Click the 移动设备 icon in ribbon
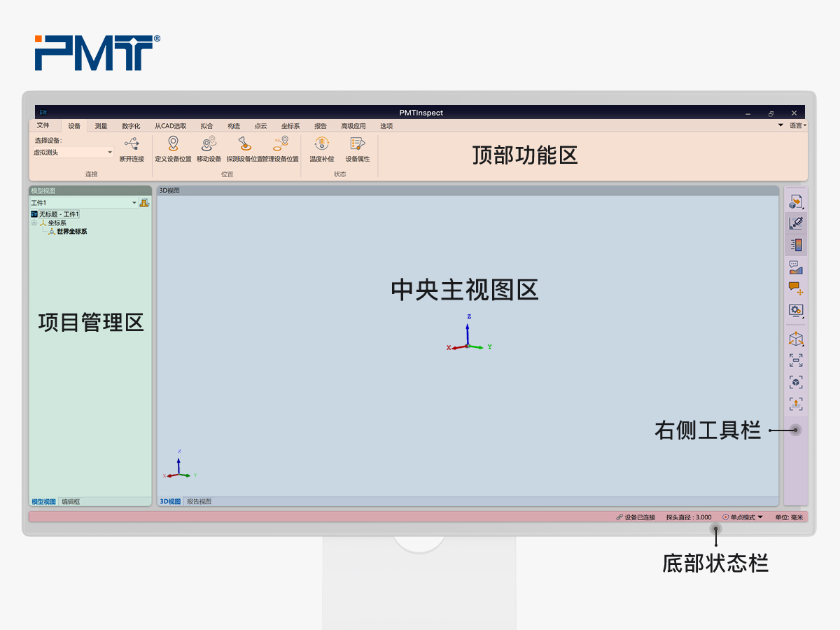840x630 pixels. [x=208, y=143]
